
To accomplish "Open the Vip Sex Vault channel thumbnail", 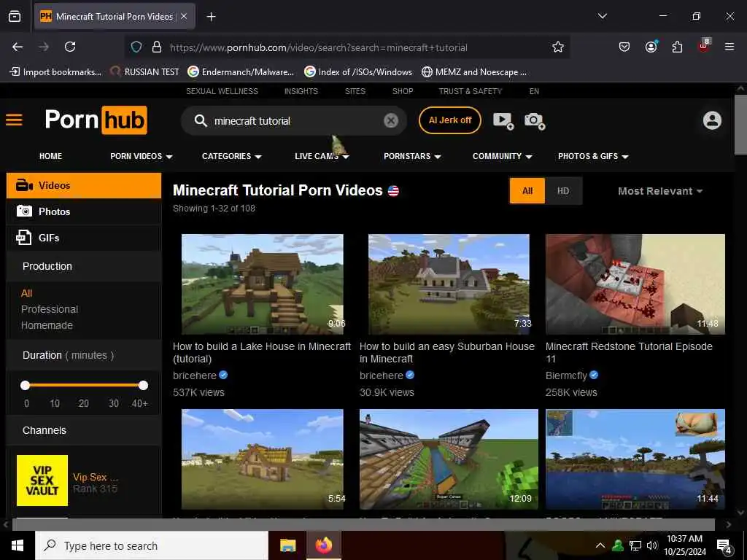I will [42, 481].
